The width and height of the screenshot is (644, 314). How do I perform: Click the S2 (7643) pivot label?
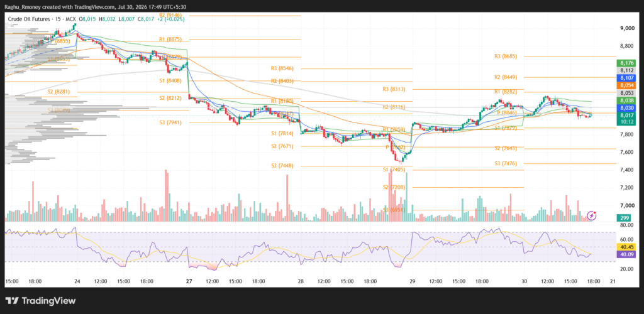point(506,149)
